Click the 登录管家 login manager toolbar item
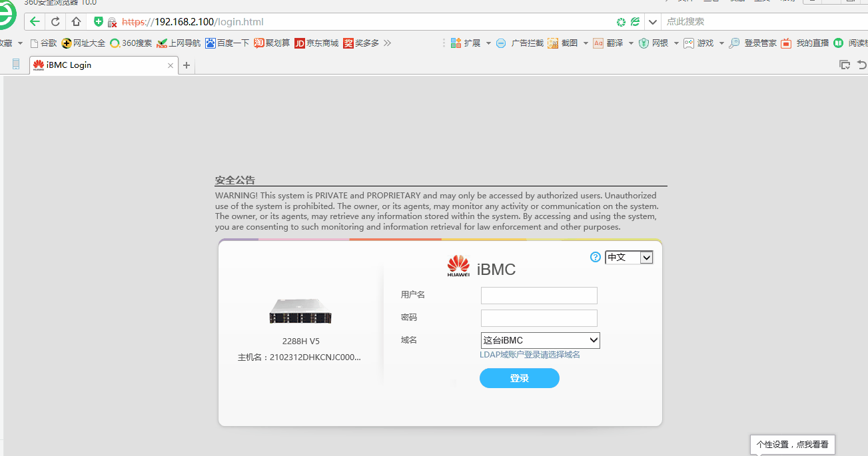 click(x=753, y=43)
